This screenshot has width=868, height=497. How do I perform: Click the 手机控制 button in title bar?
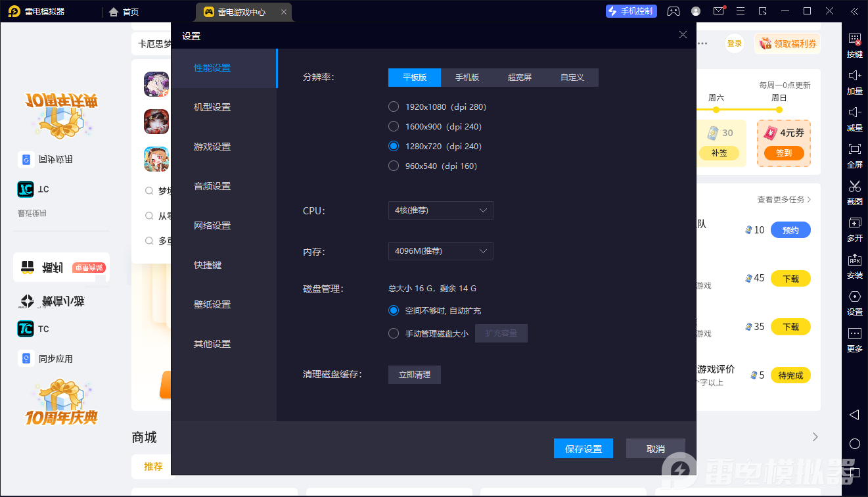tap(631, 11)
